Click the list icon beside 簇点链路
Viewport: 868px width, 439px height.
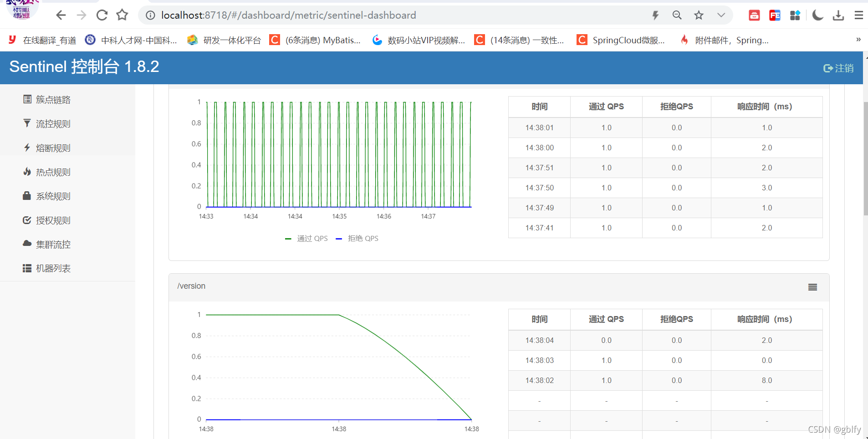point(27,99)
